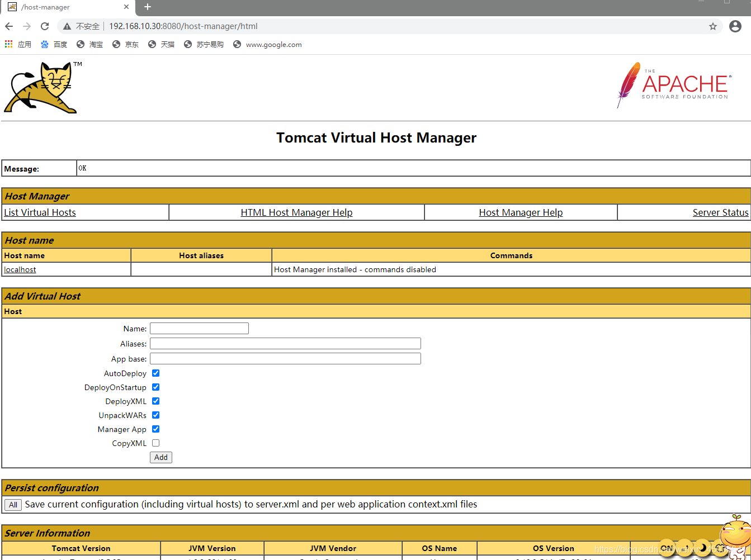Click the All persist configuration button
Screen dimensions: 751x560
tap(13, 505)
